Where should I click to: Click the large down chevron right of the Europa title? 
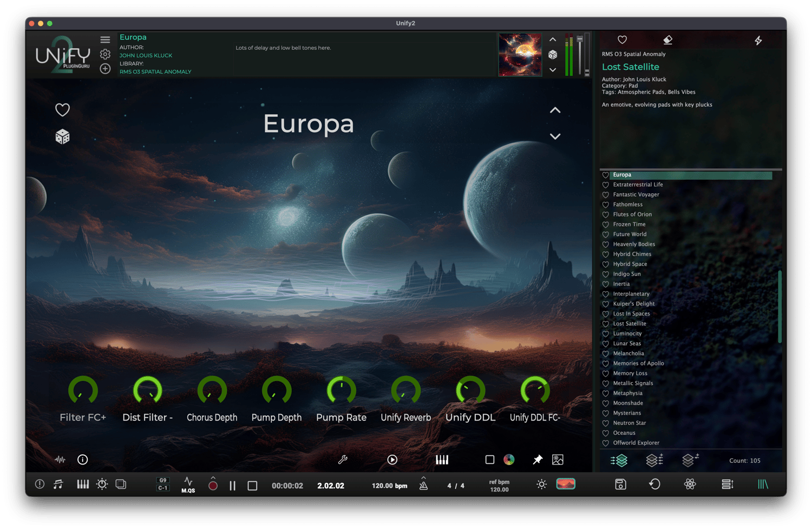click(555, 136)
